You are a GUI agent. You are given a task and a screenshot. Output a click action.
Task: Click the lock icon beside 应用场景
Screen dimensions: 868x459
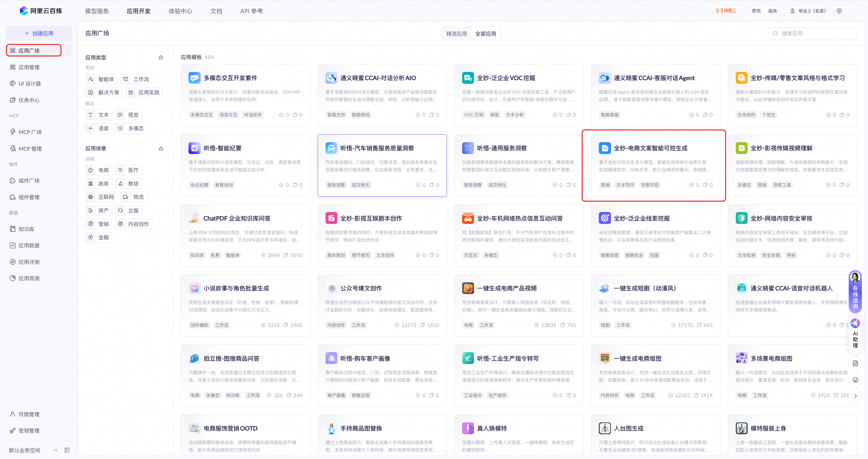coord(161,148)
